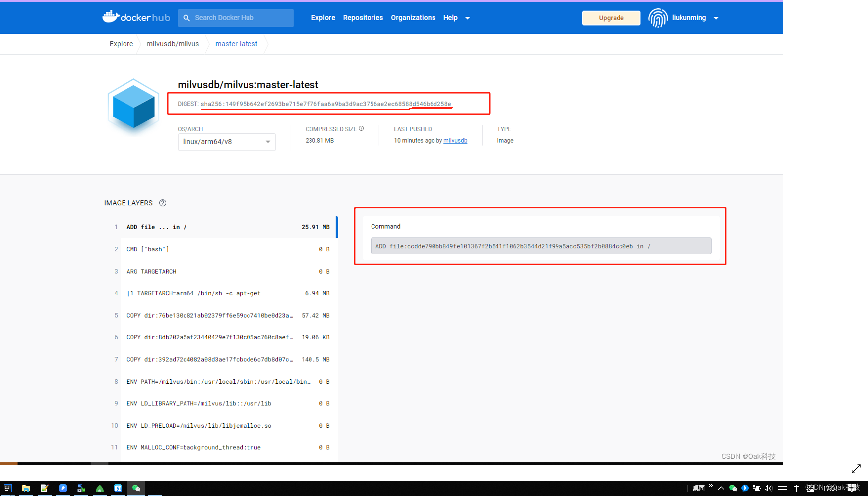This screenshot has height=496, width=868.
Task: Click the 230.81 MB compressed size value
Action: [x=319, y=141]
